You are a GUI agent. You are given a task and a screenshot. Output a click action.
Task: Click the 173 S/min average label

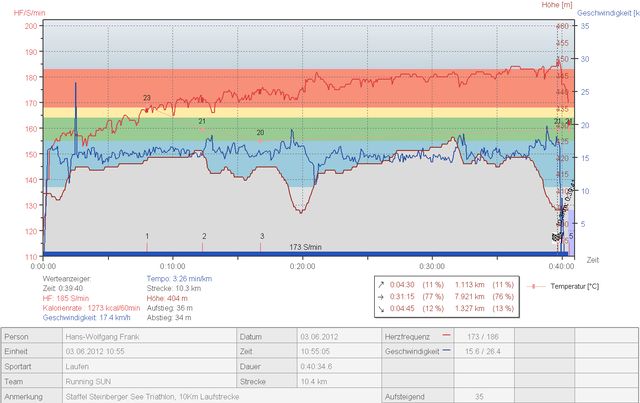pos(305,246)
